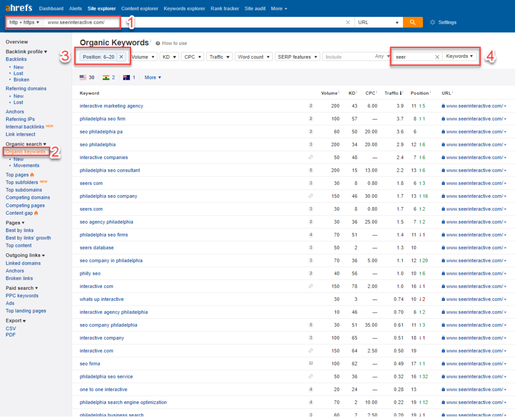
Task: Open Settings via the gear icon
Action: 432,22
